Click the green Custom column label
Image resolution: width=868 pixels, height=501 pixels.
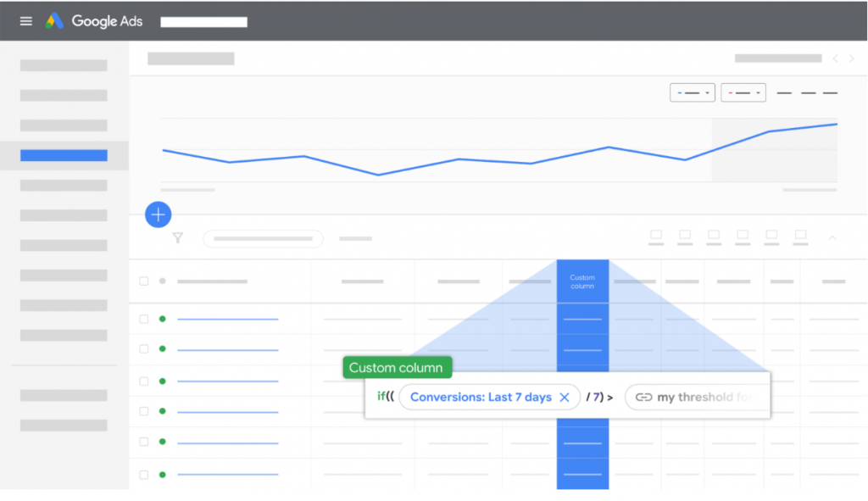[x=398, y=368]
